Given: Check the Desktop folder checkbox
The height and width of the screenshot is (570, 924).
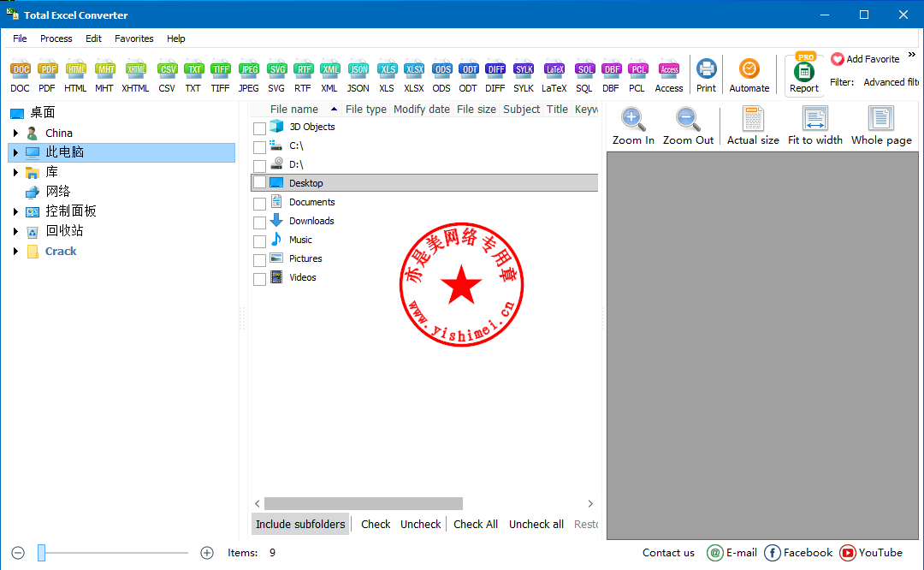Looking at the screenshot, I should [x=259, y=183].
